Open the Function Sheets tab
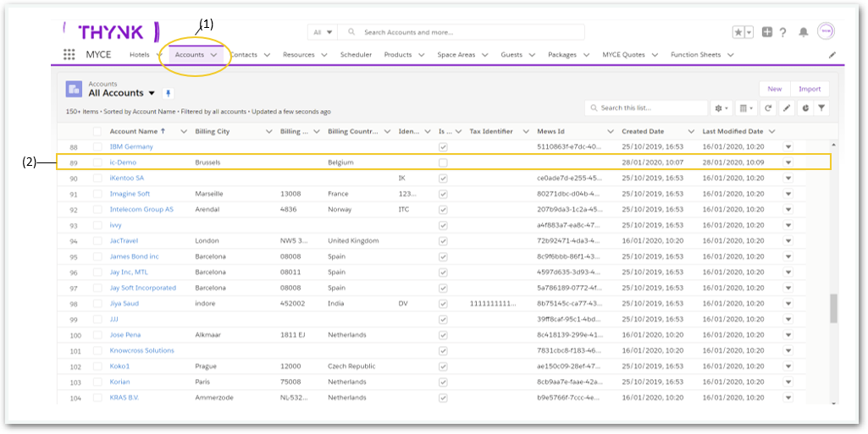 [695, 55]
